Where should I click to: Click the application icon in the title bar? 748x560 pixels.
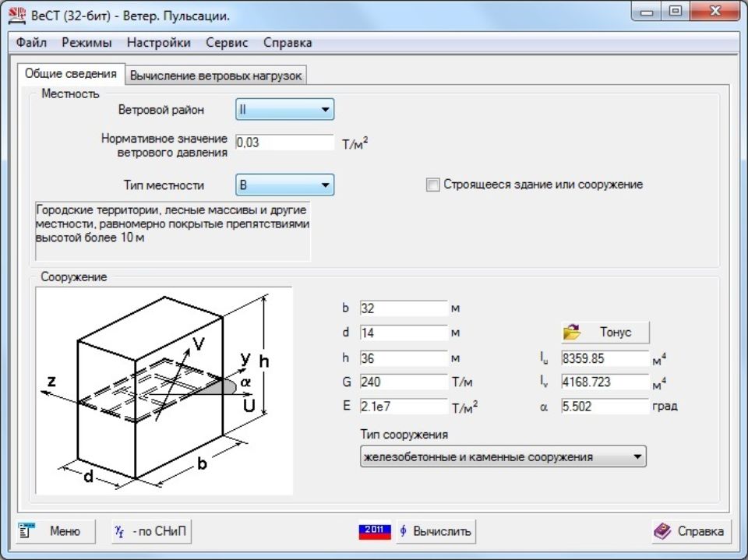point(16,13)
